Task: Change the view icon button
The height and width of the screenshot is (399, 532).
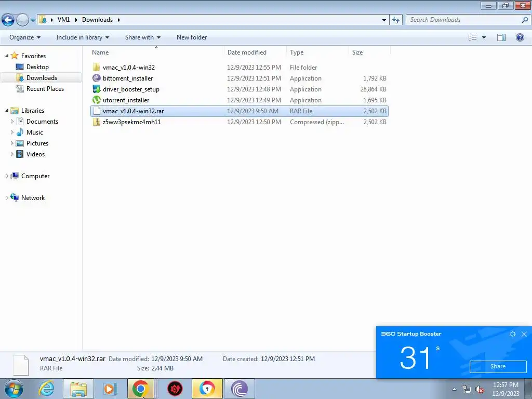Action: pos(472,37)
